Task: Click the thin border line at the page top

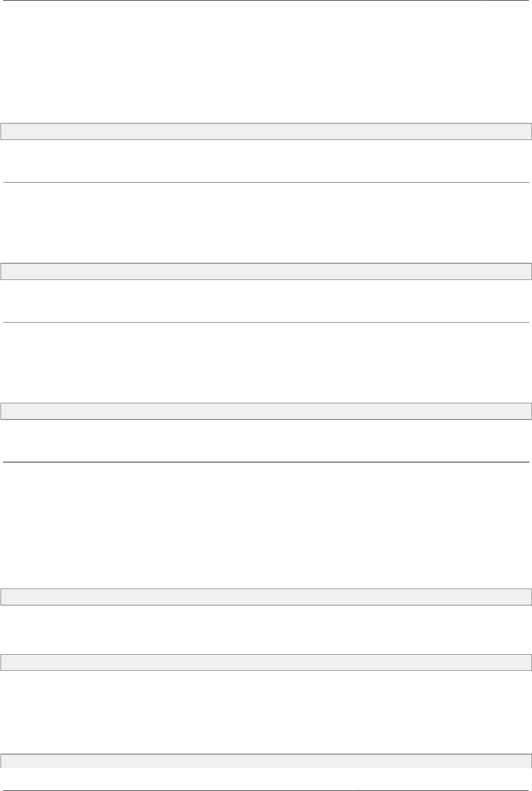Action: point(266,1)
